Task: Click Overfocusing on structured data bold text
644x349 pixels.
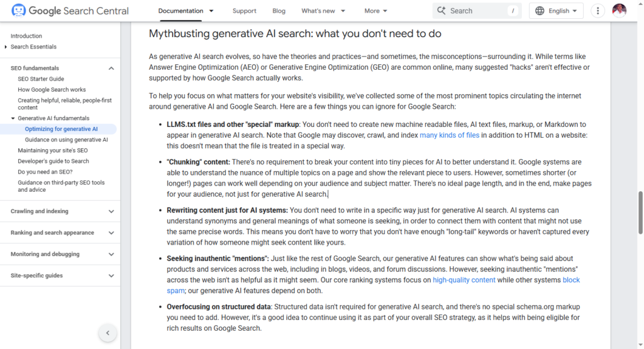Action: pyautogui.click(x=218, y=307)
